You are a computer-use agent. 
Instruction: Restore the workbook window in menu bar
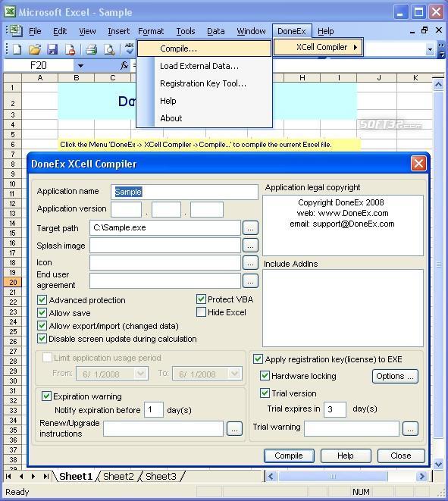425,30
